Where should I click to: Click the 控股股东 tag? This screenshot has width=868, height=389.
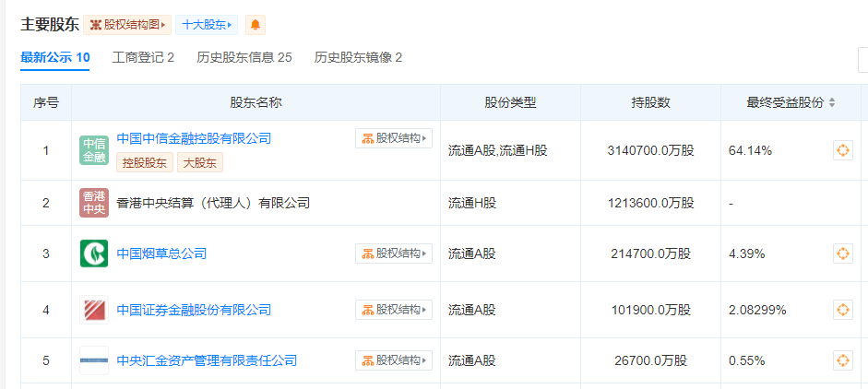tap(145, 163)
